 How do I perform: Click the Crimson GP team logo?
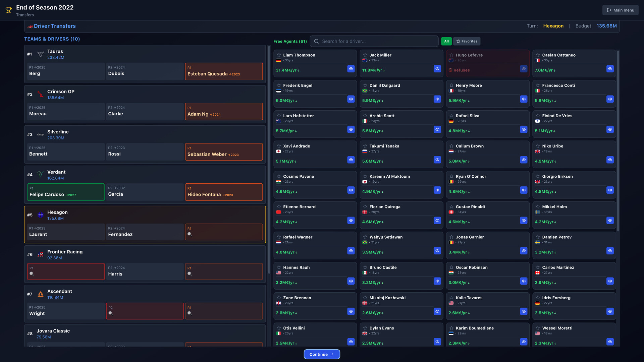[41, 94]
